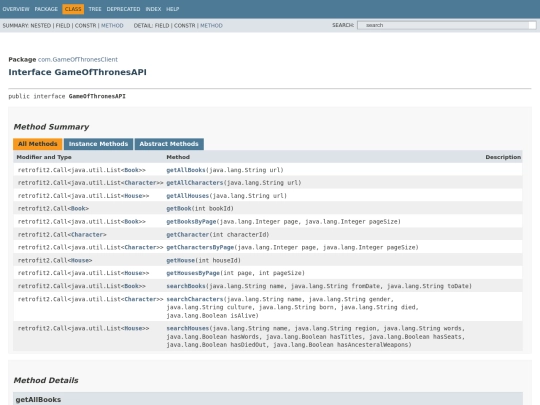Click the Method Summary heading
This screenshot has height=405, width=540.
tap(51, 127)
